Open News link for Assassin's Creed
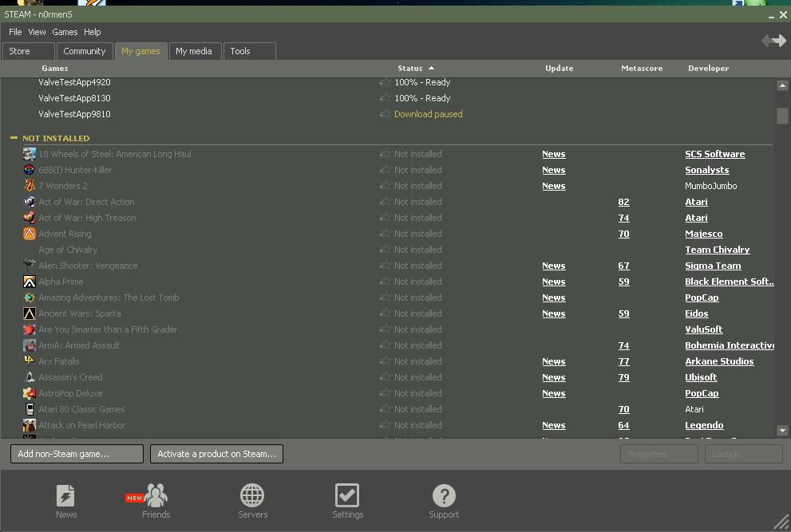The image size is (791, 532). tap(553, 377)
